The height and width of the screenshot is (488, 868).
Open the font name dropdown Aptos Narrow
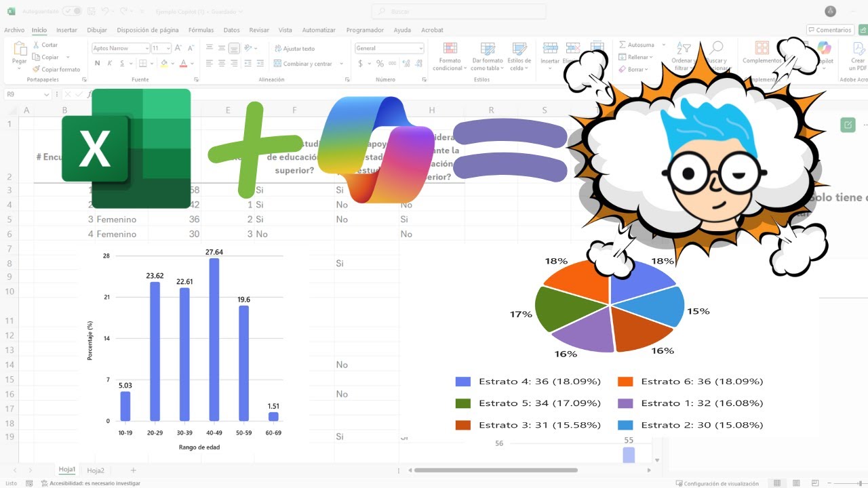[146, 48]
